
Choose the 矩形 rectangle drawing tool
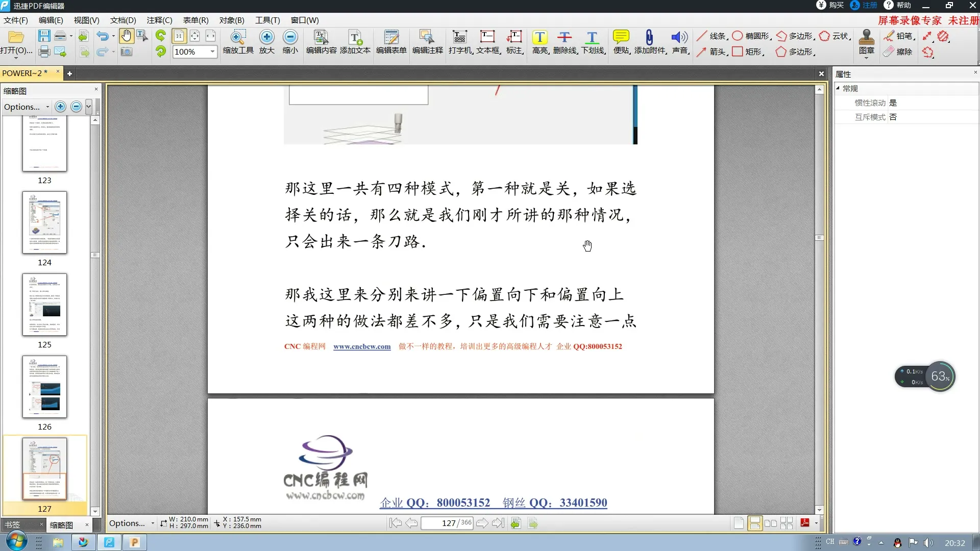739,52
